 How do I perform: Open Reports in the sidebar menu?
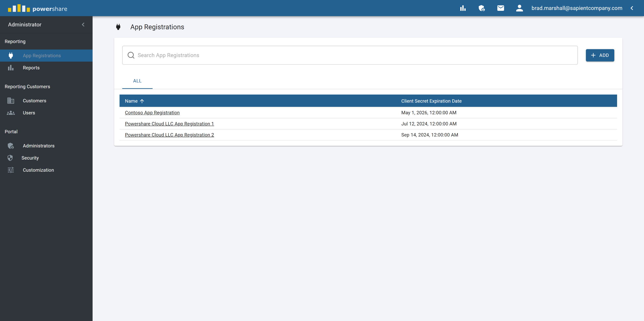tap(31, 68)
